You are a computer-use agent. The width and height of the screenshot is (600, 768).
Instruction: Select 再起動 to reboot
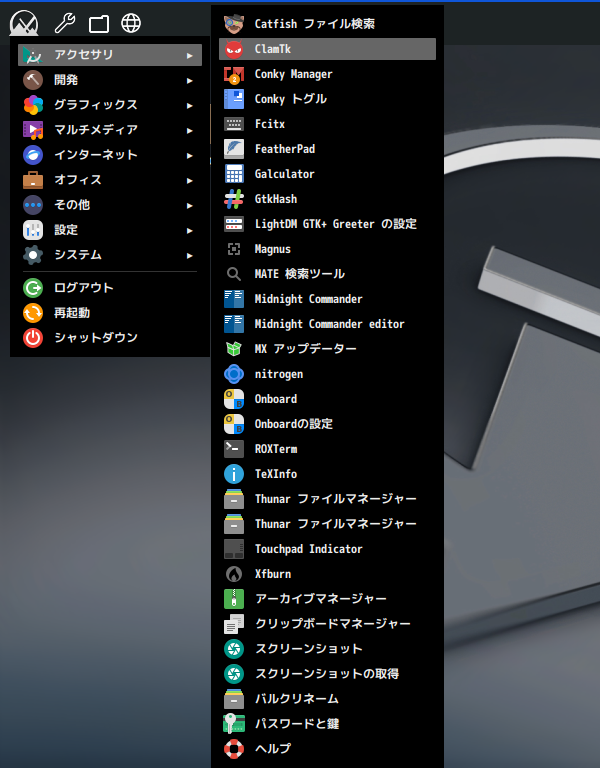(x=110, y=313)
